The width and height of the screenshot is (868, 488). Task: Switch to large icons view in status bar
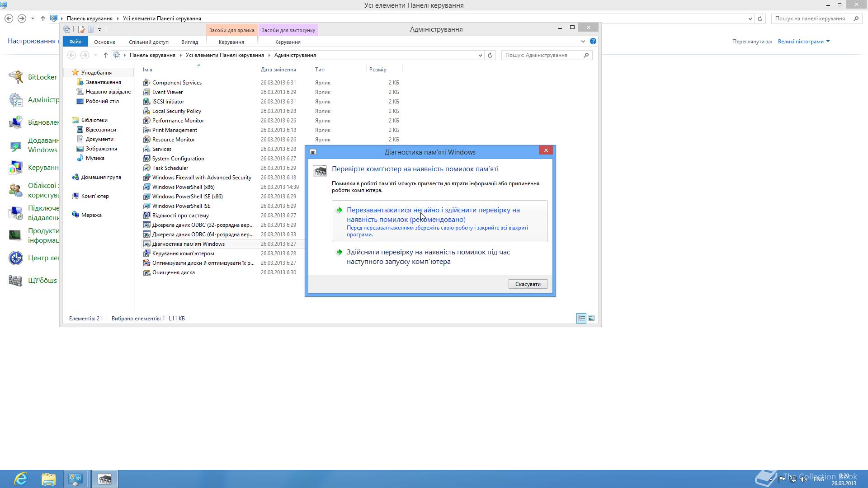591,319
